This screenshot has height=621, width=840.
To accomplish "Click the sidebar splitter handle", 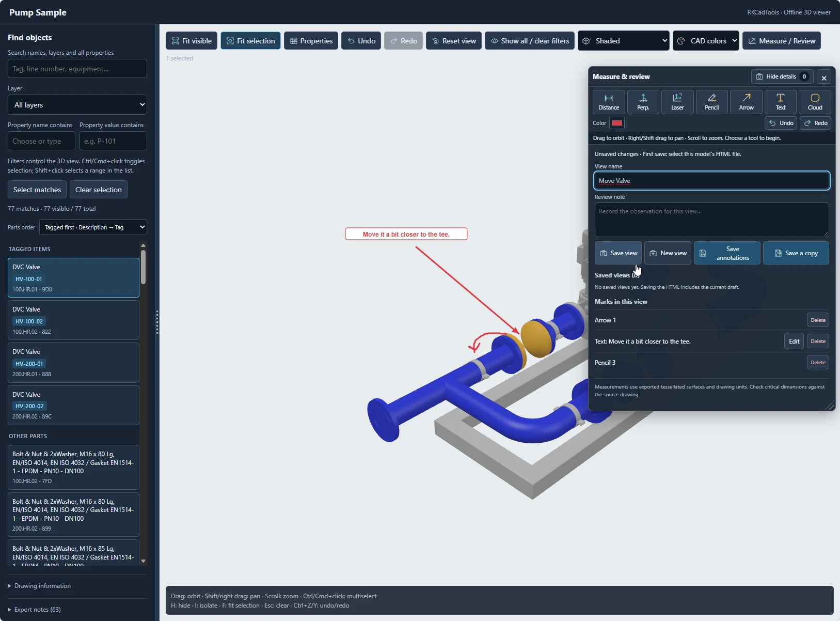I will click(157, 322).
